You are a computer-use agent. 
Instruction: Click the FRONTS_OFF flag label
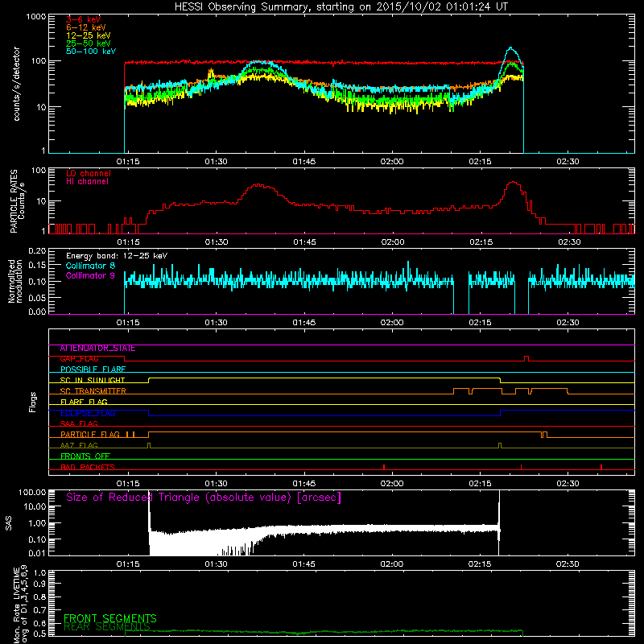pos(85,456)
